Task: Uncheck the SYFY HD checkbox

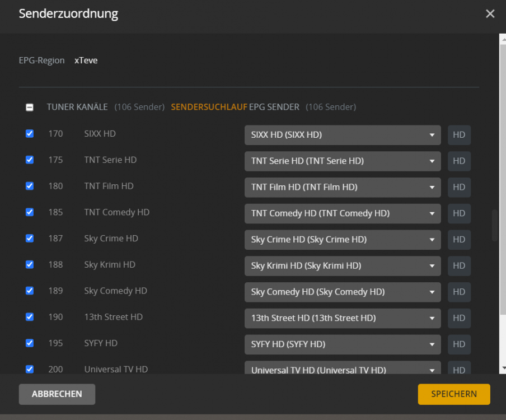Action: tap(29, 343)
